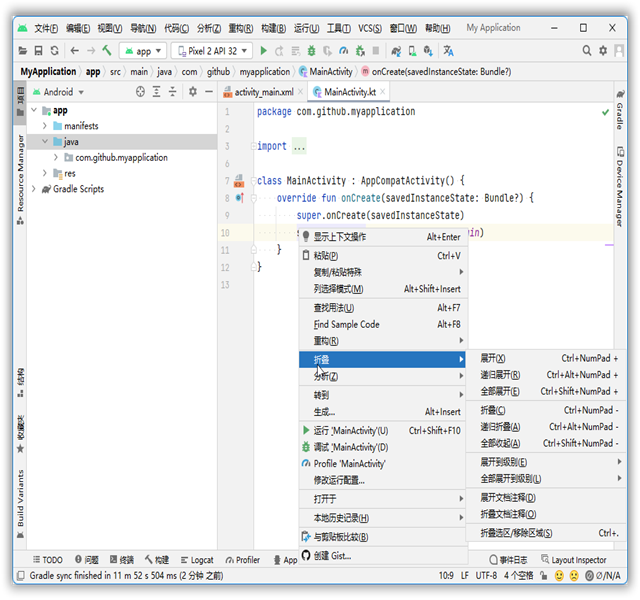Screen dimensions: 640x600
Task: Navigate back with the left arrow
Action: pos(74,51)
